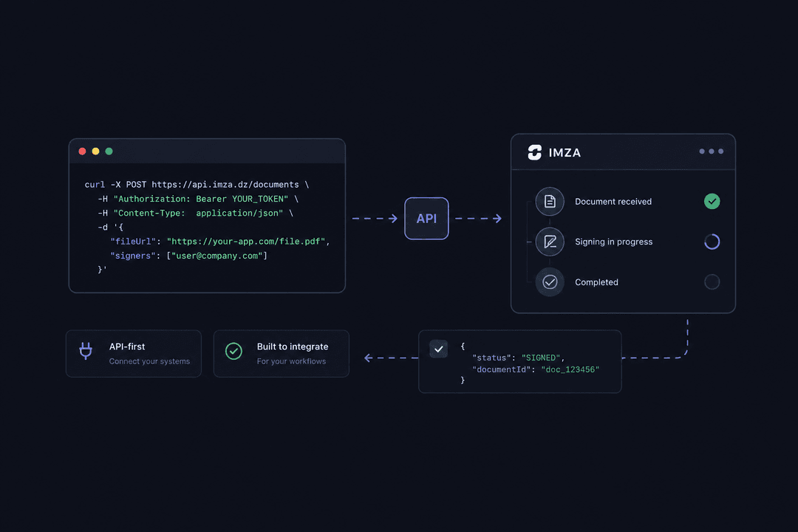798x532 pixels.
Task: Click the plug icon on API-first card
Action: (x=86, y=351)
